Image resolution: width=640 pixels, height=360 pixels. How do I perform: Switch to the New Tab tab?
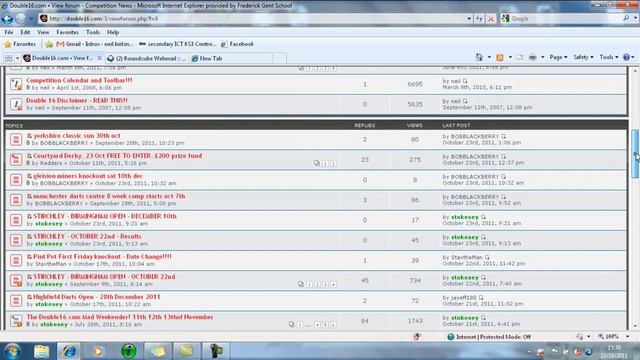(x=231, y=58)
